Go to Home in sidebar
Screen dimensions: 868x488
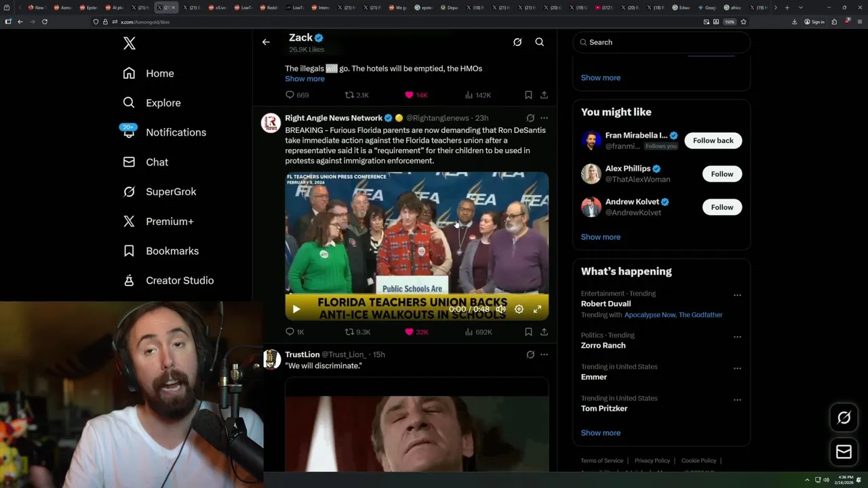coord(149,73)
